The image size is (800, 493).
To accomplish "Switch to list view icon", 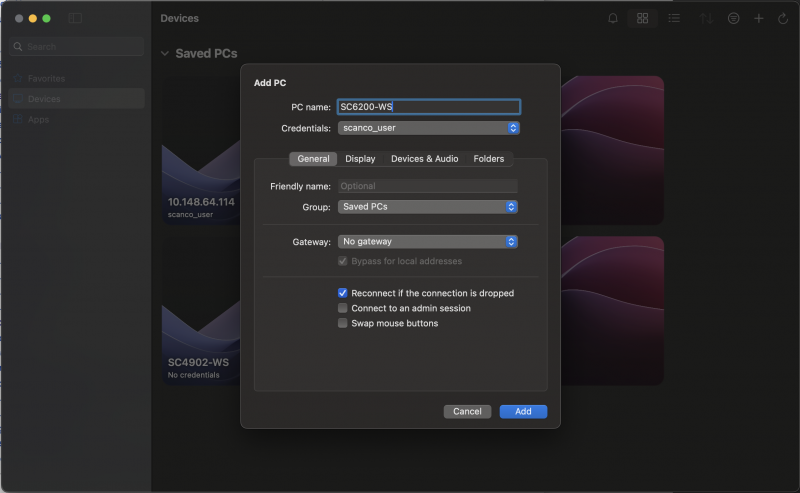I will (x=674, y=18).
